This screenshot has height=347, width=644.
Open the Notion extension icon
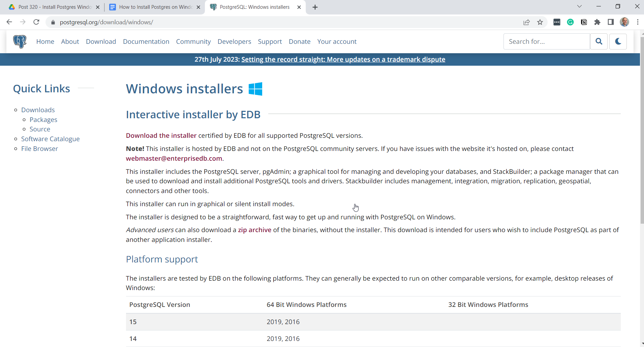coord(584,22)
